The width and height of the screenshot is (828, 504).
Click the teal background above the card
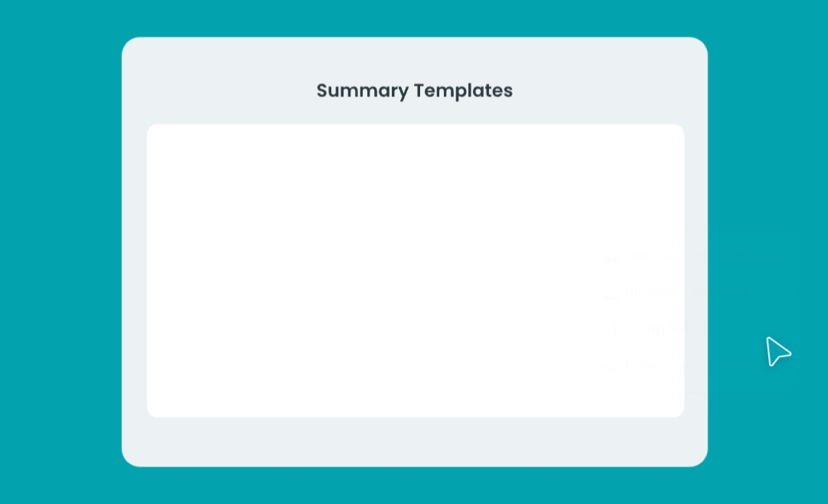(x=414, y=18)
